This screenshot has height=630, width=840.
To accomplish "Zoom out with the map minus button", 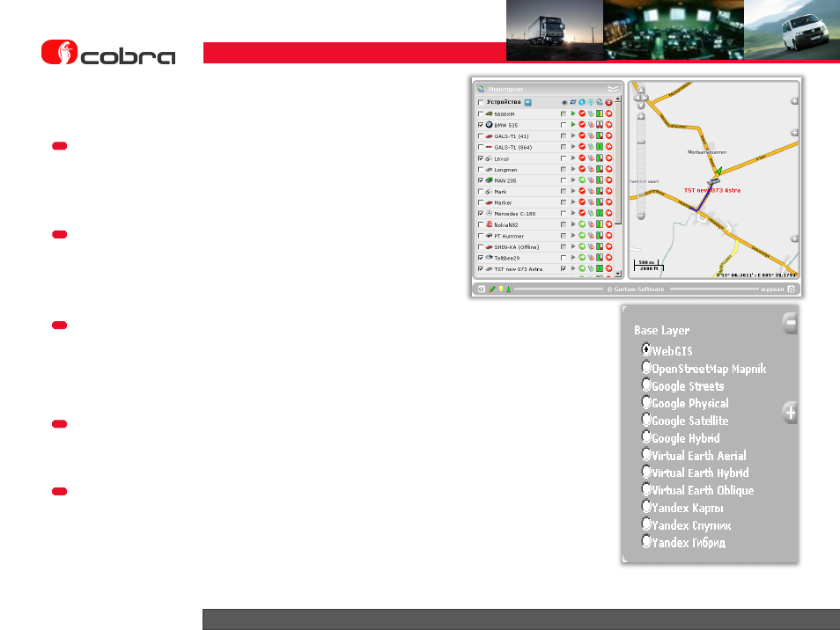I will 641,216.
